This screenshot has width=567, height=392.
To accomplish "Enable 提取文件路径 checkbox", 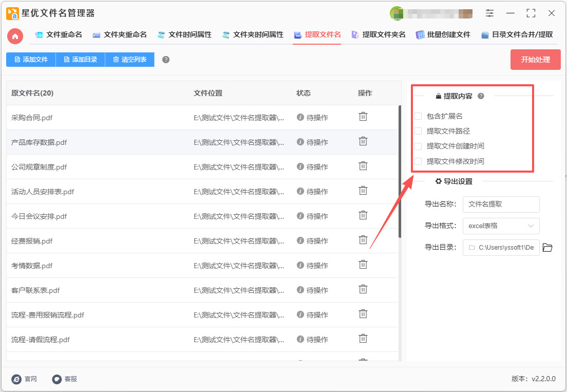I will (x=418, y=131).
